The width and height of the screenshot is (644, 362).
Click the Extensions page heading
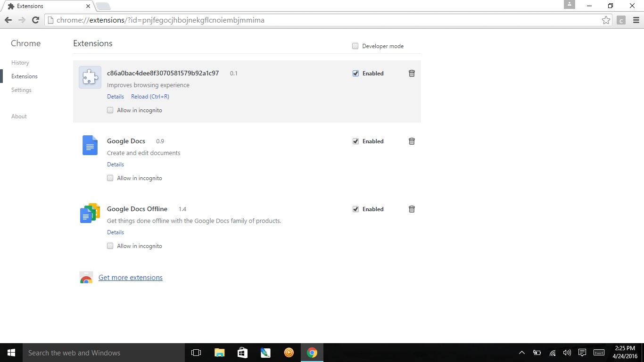click(93, 43)
